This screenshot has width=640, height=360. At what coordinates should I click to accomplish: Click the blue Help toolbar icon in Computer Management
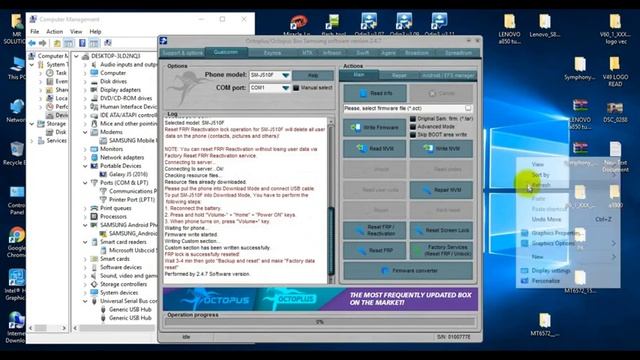pos(82,43)
